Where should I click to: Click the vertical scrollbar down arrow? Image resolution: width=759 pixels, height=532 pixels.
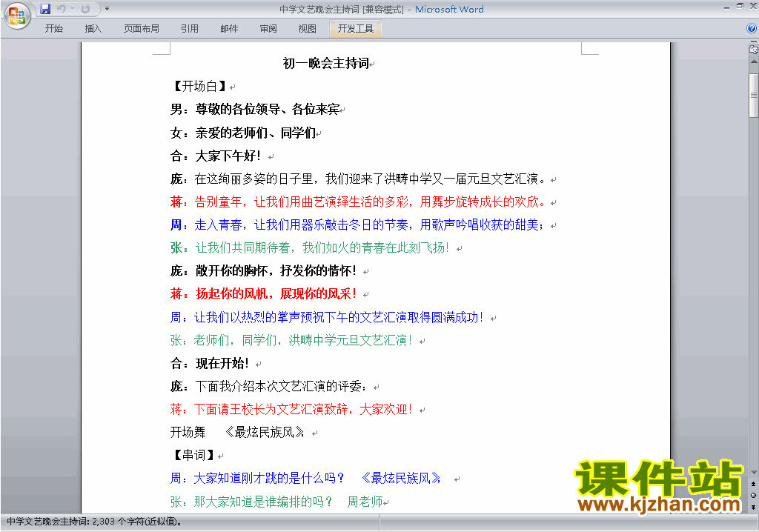753,473
